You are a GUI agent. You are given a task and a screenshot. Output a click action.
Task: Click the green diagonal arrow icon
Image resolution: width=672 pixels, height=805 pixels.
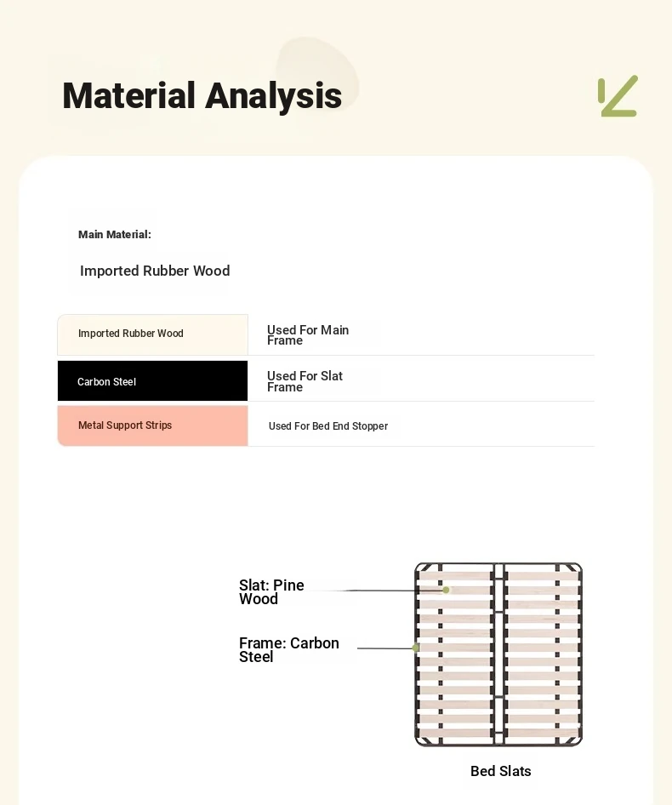coord(618,96)
